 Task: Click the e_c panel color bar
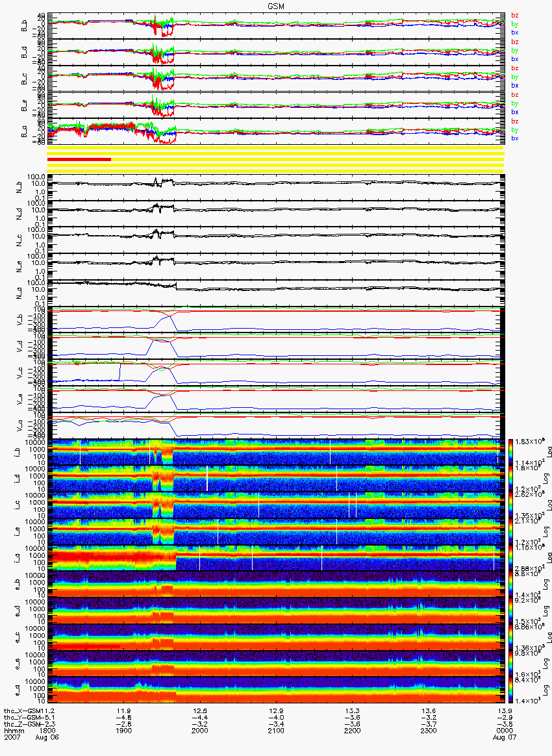click(510, 637)
